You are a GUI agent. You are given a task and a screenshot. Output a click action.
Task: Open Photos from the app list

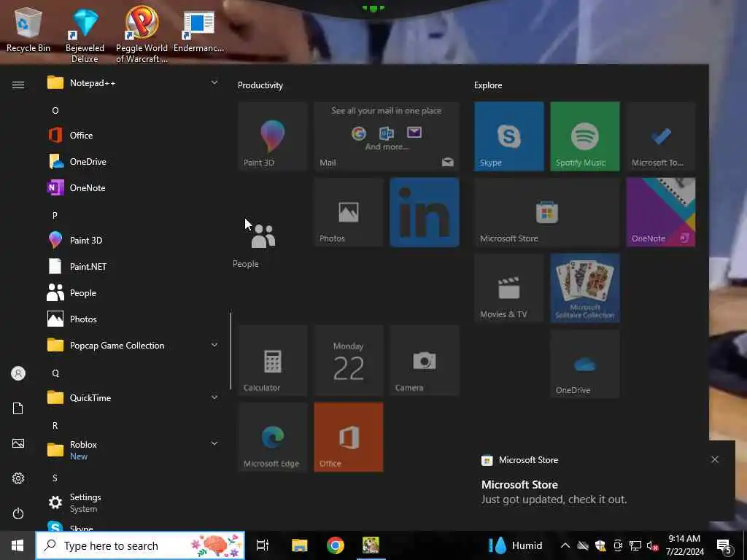click(x=132, y=319)
